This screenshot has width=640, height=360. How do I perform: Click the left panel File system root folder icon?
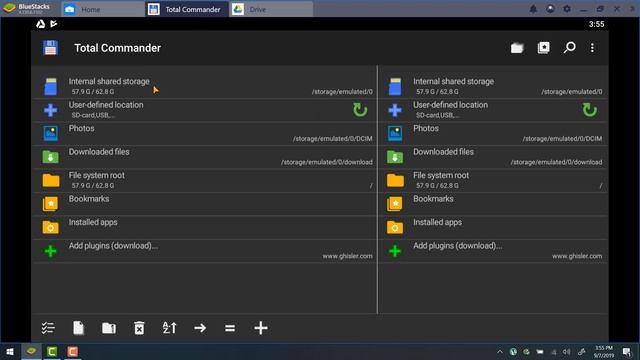pos(51,180)
